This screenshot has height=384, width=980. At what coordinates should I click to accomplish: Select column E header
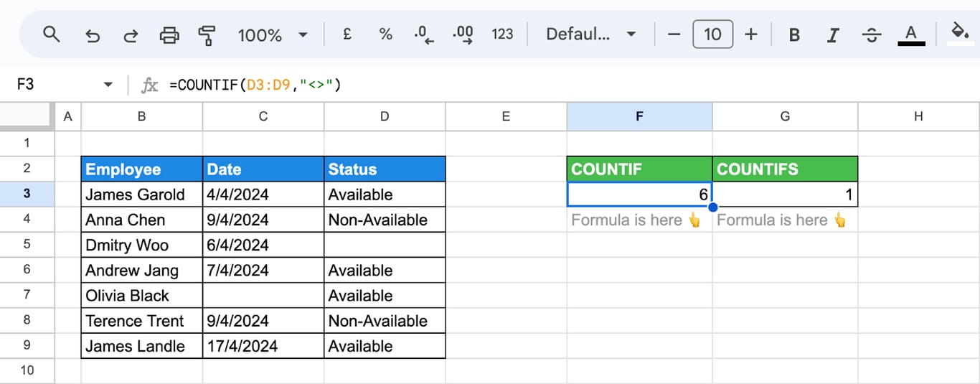click(506, 116)
